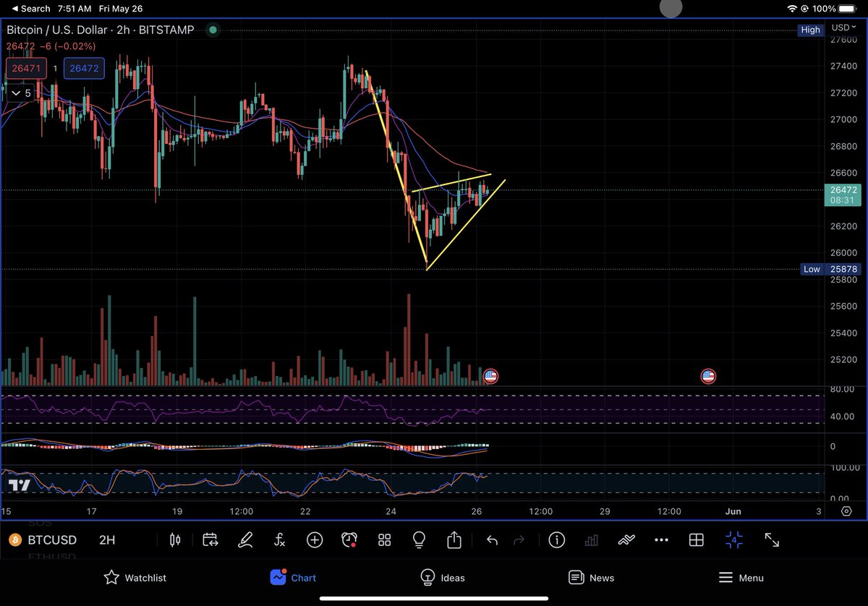Open the four-squares templates icon
Screen dimensions: 868x606
384,539
